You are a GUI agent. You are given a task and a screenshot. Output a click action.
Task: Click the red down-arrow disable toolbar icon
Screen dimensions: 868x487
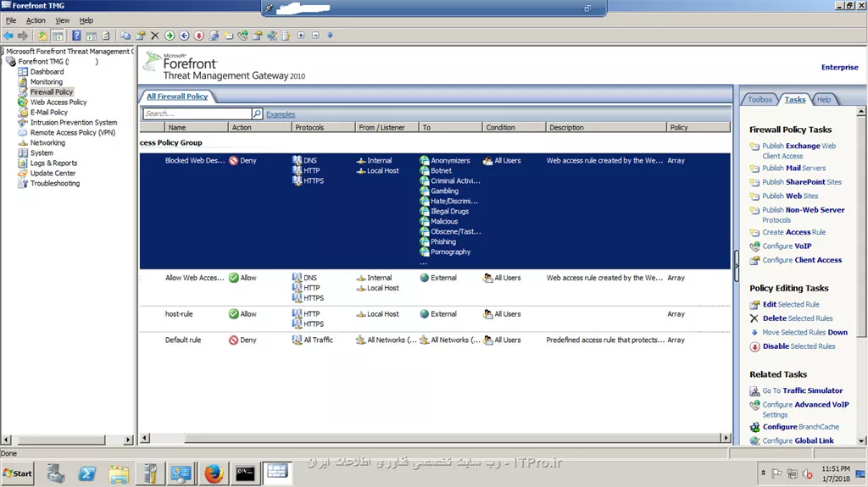[x=198, y=36]
